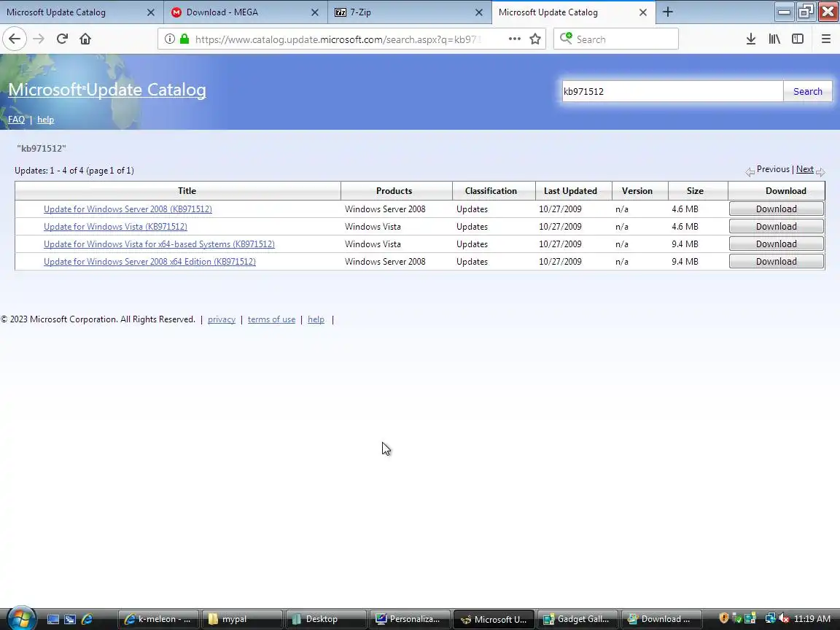840x630 pixels.
Task: Switch to the first Microsoft Update Catalog tab
Action: coord(82,12)
